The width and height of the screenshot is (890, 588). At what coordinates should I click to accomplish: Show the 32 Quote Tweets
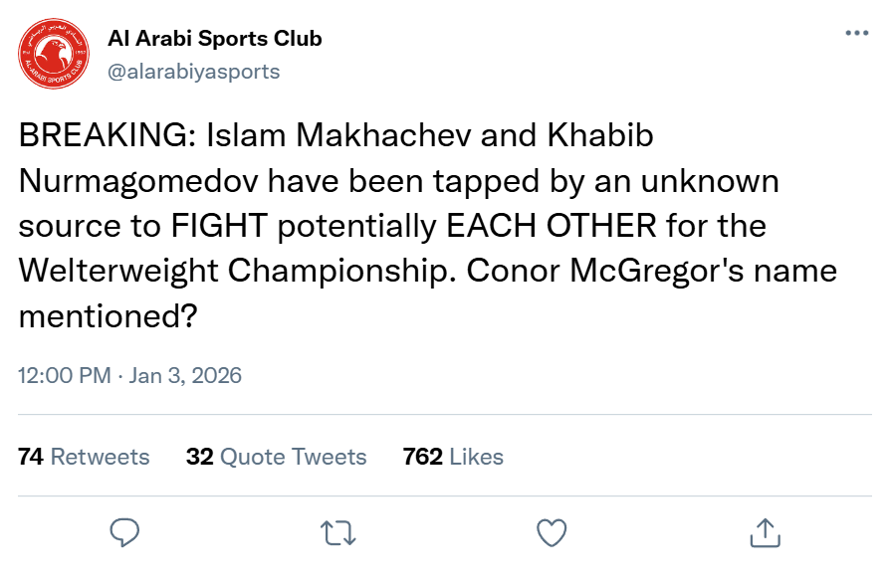click(276, 457)
